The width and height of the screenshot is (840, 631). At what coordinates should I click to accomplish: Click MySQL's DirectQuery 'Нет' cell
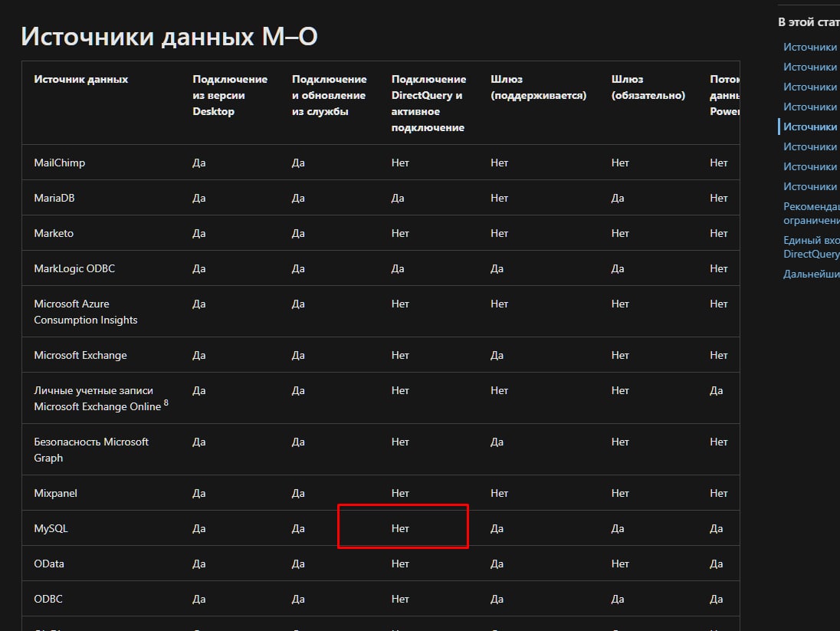tap(400, 528)
